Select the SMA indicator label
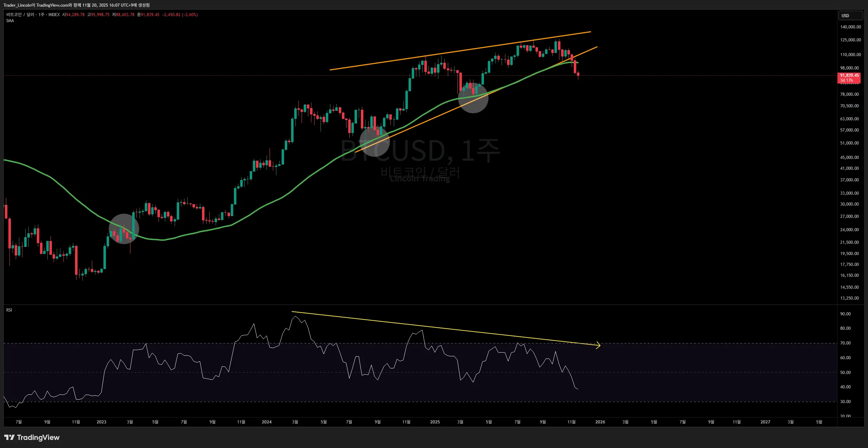 point(10,21)
